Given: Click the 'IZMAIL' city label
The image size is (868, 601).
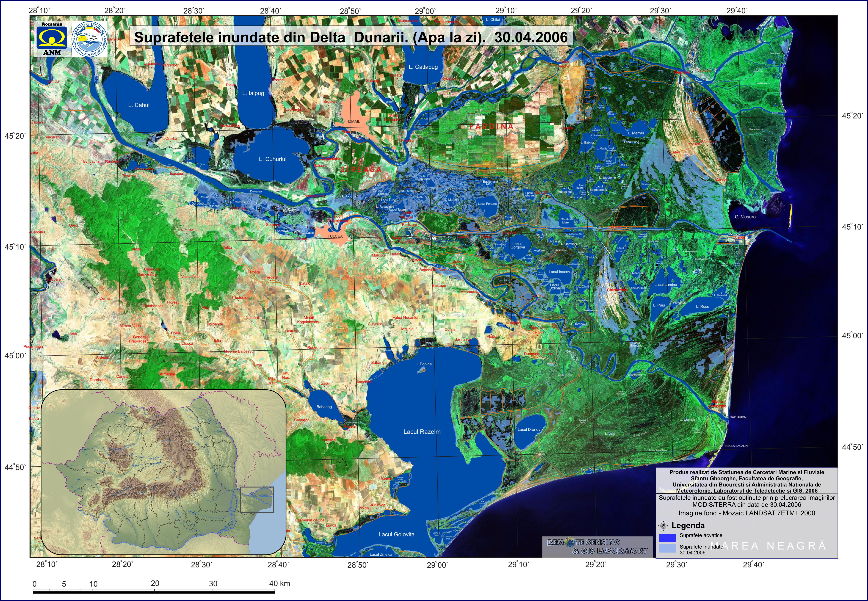Looking at the screenshot, I should click(x=354, y=121).
